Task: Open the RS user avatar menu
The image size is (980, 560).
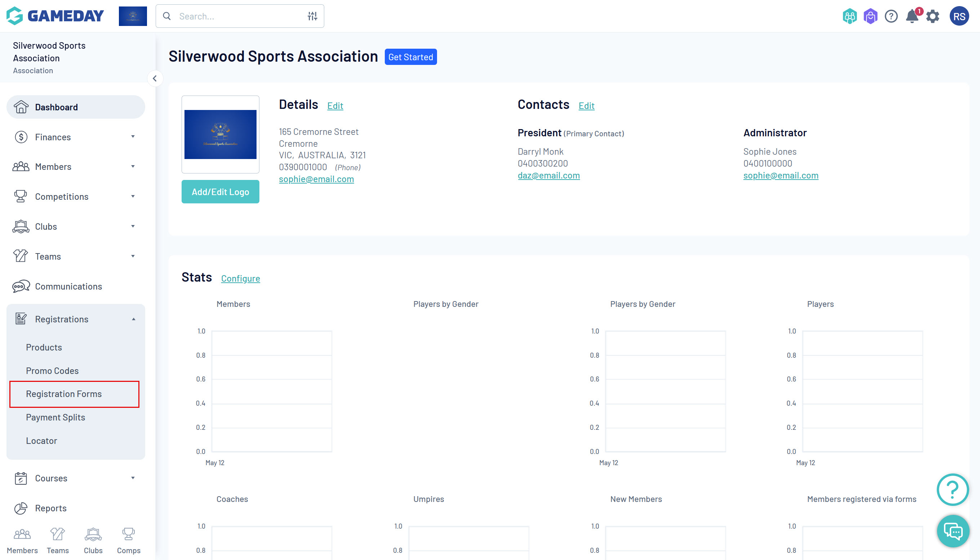Action: point(959,17)
